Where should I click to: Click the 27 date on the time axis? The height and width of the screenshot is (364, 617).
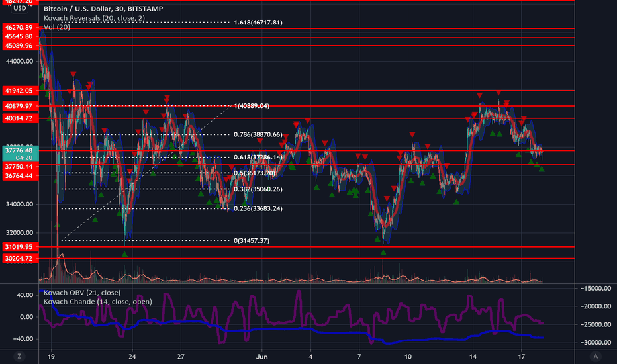point(181,357)
